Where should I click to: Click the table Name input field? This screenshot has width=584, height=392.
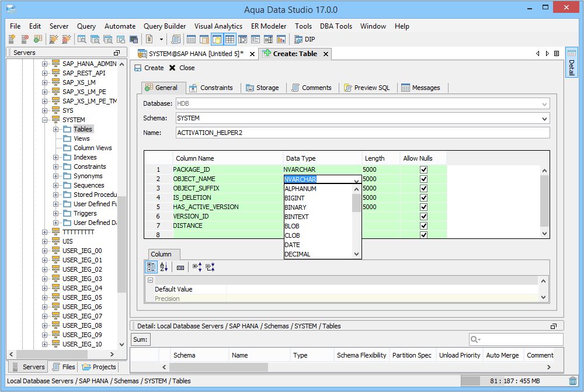point(362,133)
